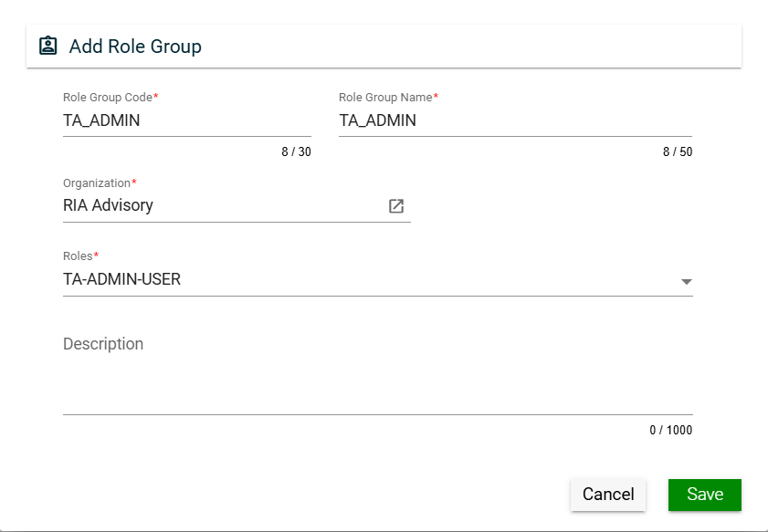Click inside the Description text area
The width and height of the screenshot is (768, 532).
[x=377, y=374]
